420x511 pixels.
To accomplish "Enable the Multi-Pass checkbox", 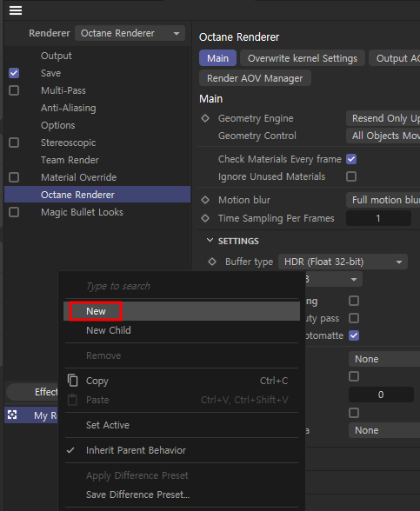I will coord(14,90).
